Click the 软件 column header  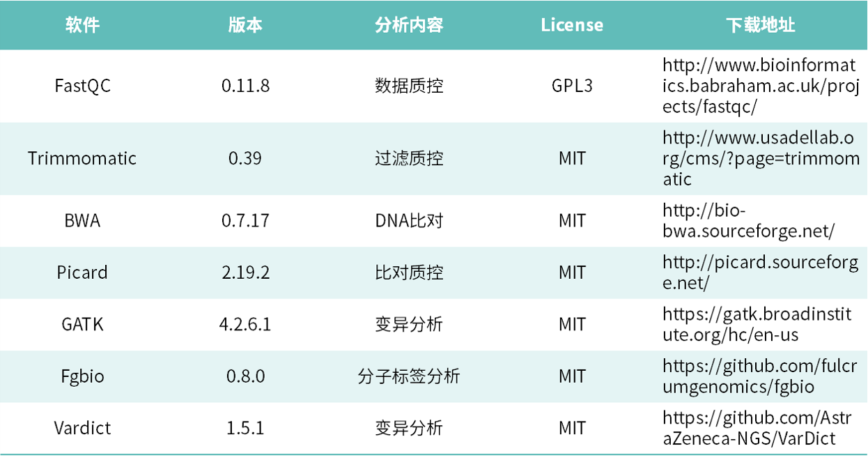point(83,25)
